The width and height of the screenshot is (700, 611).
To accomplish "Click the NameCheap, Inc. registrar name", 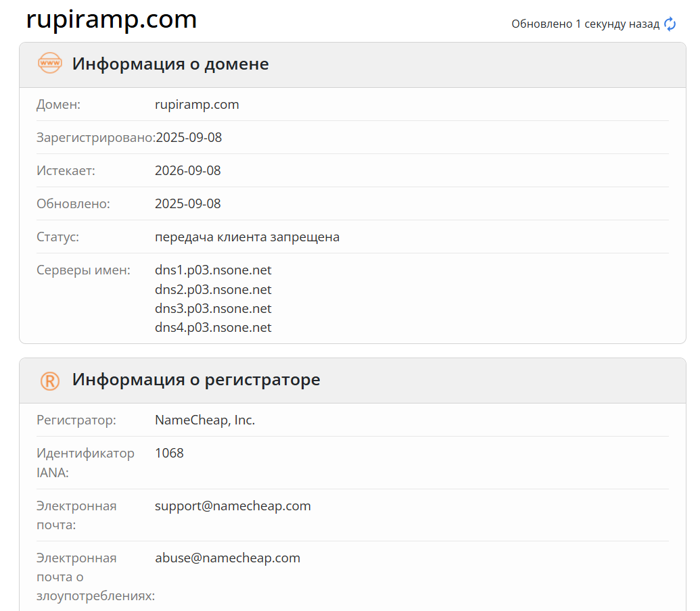I will pyautogui.click(x=204, y=420).
